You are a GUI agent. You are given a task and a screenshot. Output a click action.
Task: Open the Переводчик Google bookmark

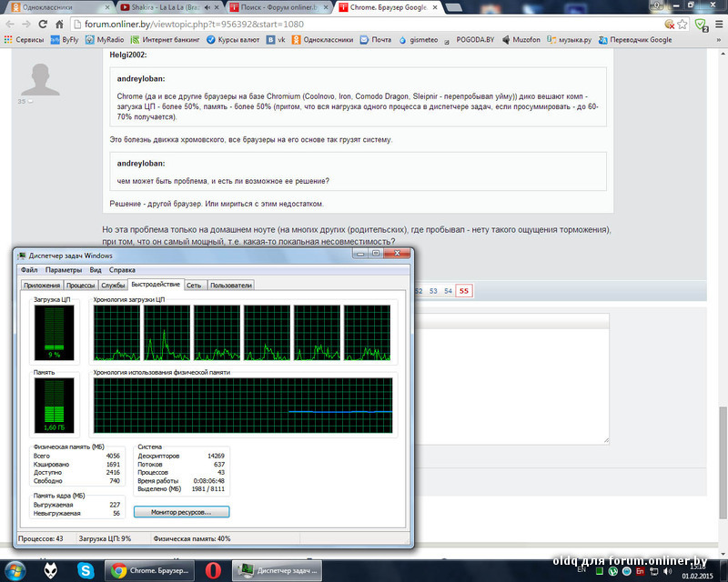click(635, 40)
